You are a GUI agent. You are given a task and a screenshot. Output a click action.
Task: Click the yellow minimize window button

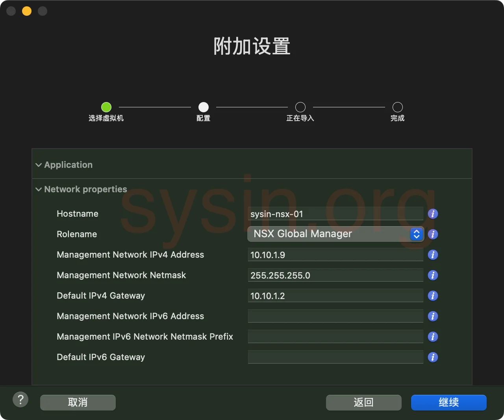point(27,11)
